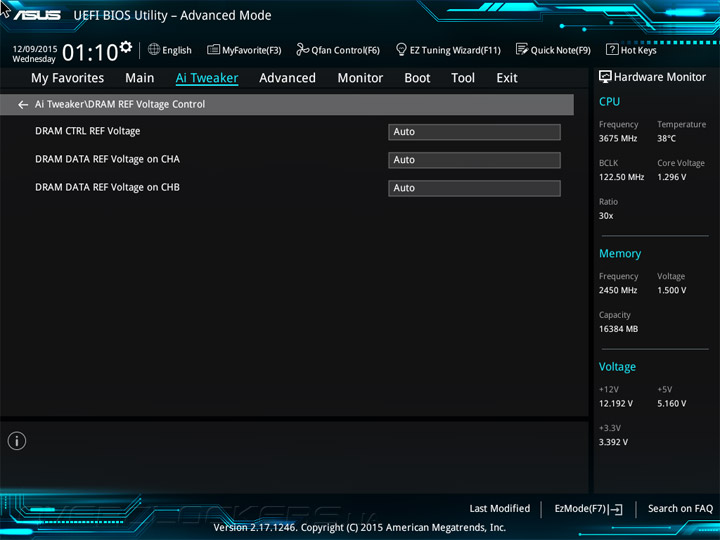Click the EzMode exit arrow icon
The image size is (720, 540).
tap(616, 509)
